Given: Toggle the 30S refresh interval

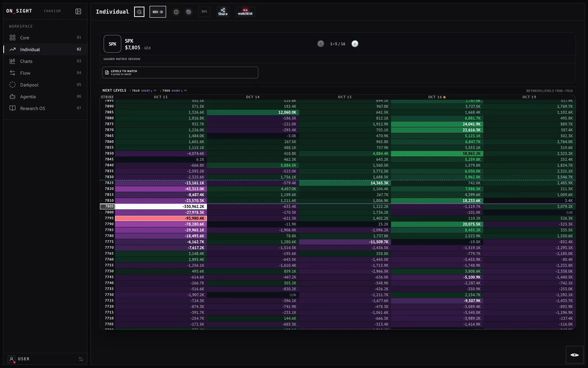Looking at the screenshot, I should click(204, 12).
